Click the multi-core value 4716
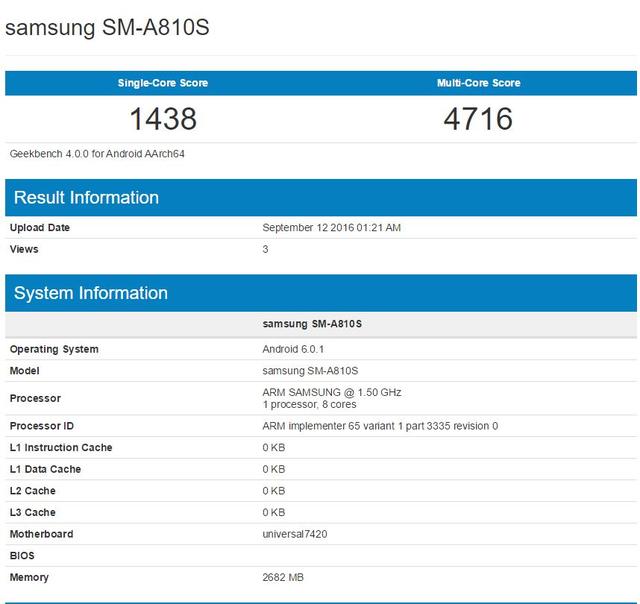The height and width of the screenshot is (604, 640). tap(478, 119)
